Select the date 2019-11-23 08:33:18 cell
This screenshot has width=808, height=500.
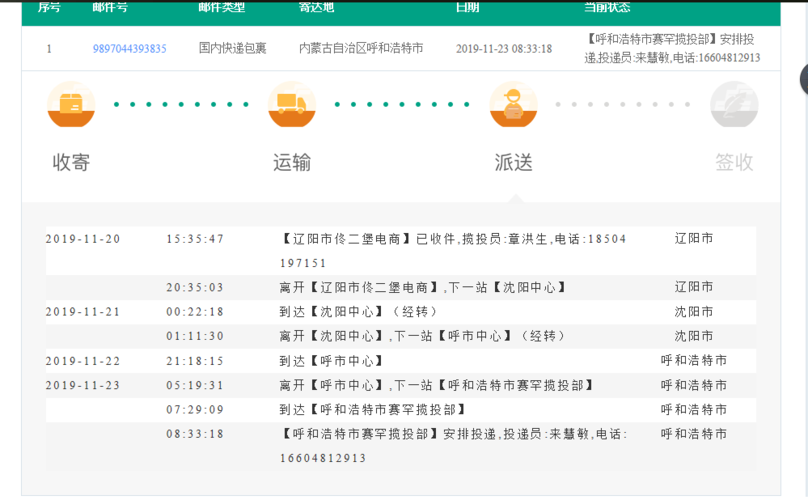[x=503, y=48]
